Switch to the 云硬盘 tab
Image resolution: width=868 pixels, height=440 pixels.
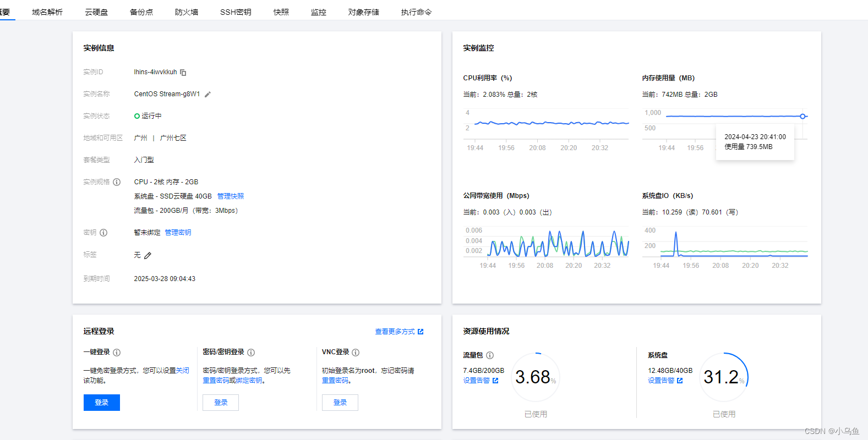pos(96,12)
